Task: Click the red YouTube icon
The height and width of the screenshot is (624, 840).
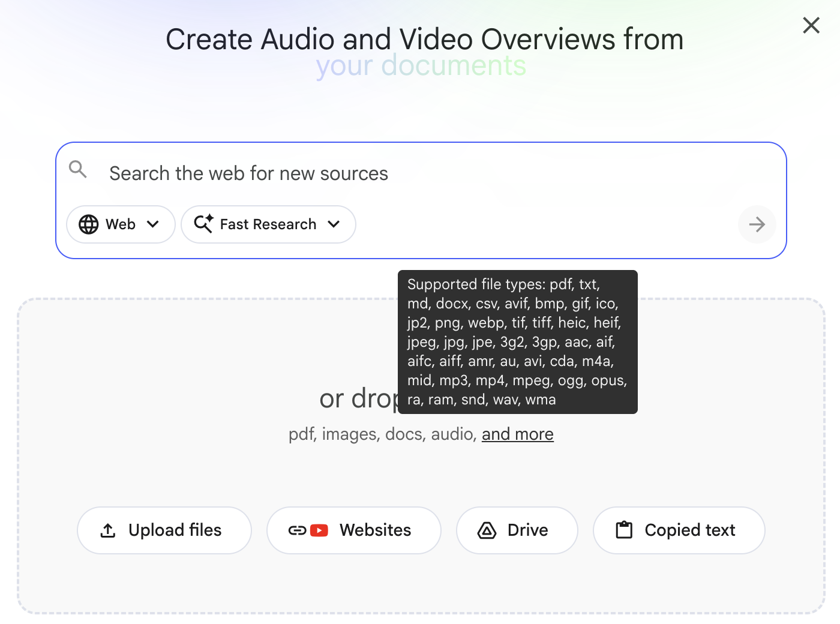Action: (x=319, y=530)
